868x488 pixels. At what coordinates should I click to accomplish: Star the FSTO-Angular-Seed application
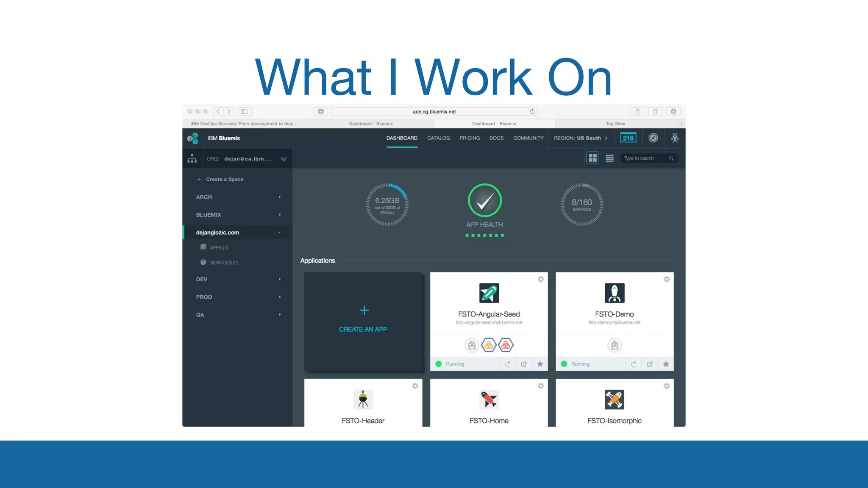coord(540,364)
